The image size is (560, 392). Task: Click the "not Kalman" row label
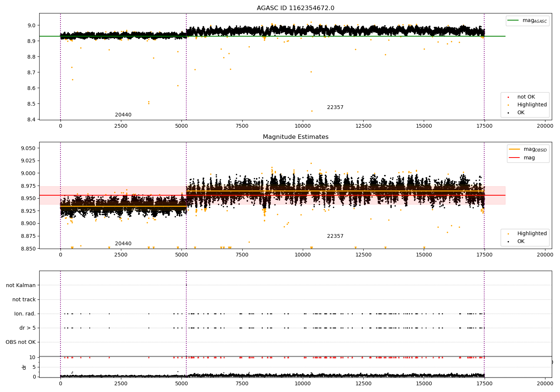pyautogui.click(x=21, y=285)
